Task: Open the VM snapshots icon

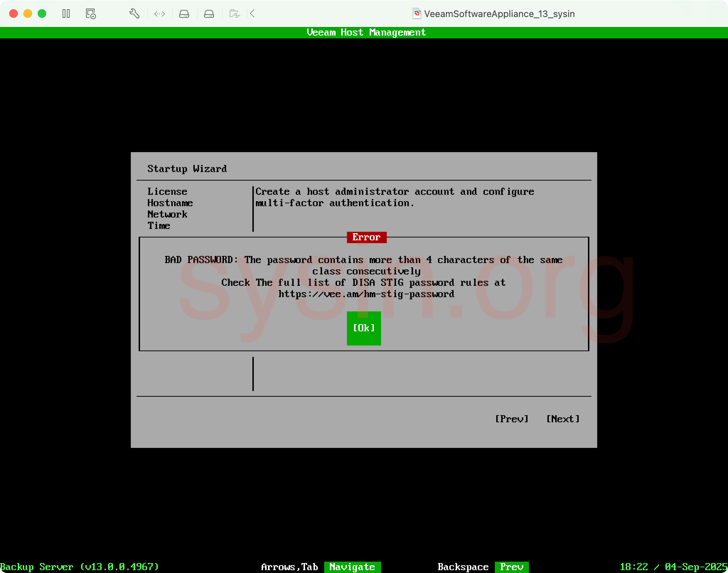Action: click(91, 14)
